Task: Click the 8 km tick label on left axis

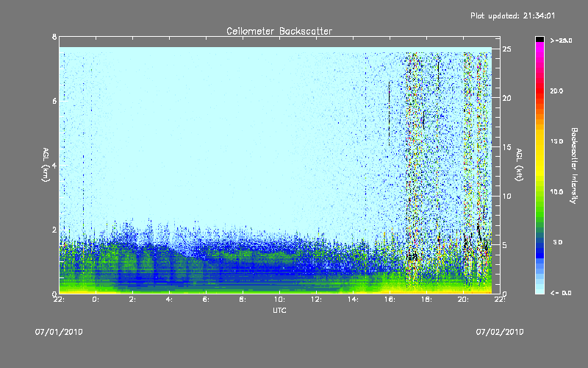Action: (x=54, y=37)
